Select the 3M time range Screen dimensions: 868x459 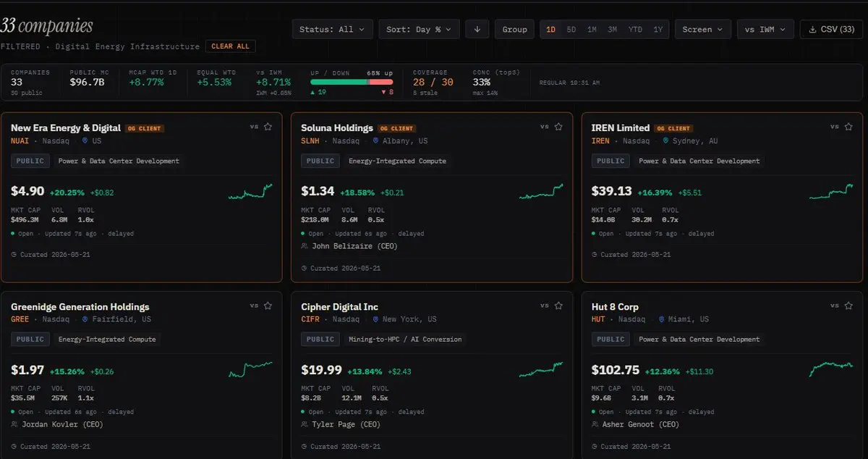click(x=612, y=29)
